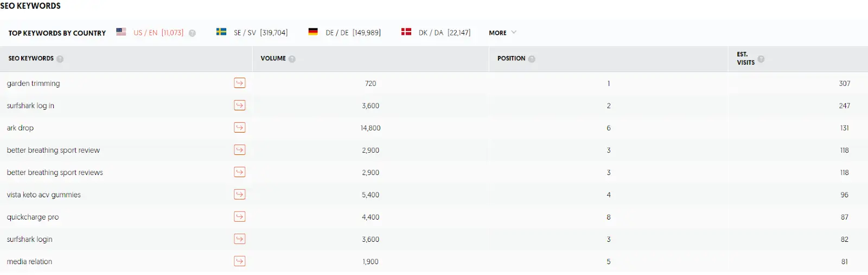This screenshot has height=275, width=868.
Task: Show help icon beside SEO Keywords header
Action: click(60, 59)
